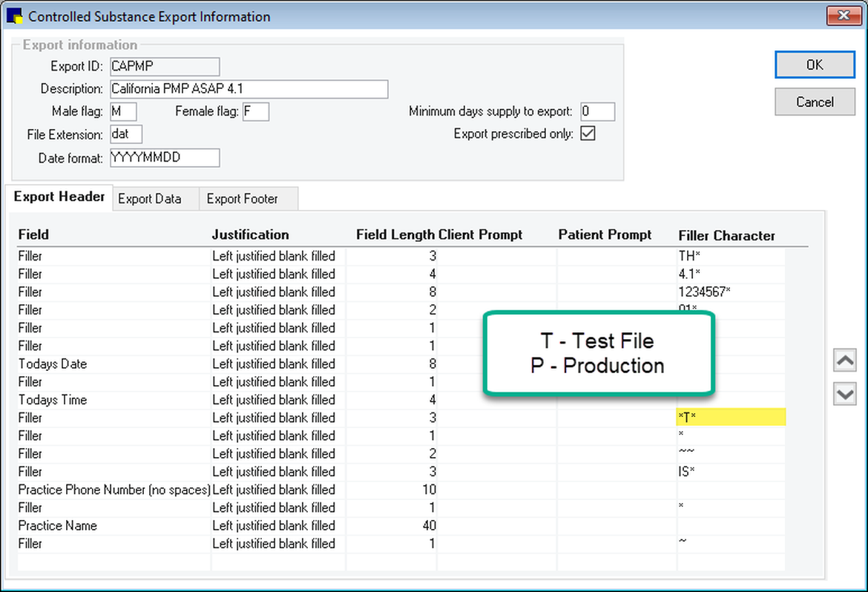The height and width of the screenshot is (592, 868).
Task: Click the application icon in the title bar
Action: (x=14, y=16)
